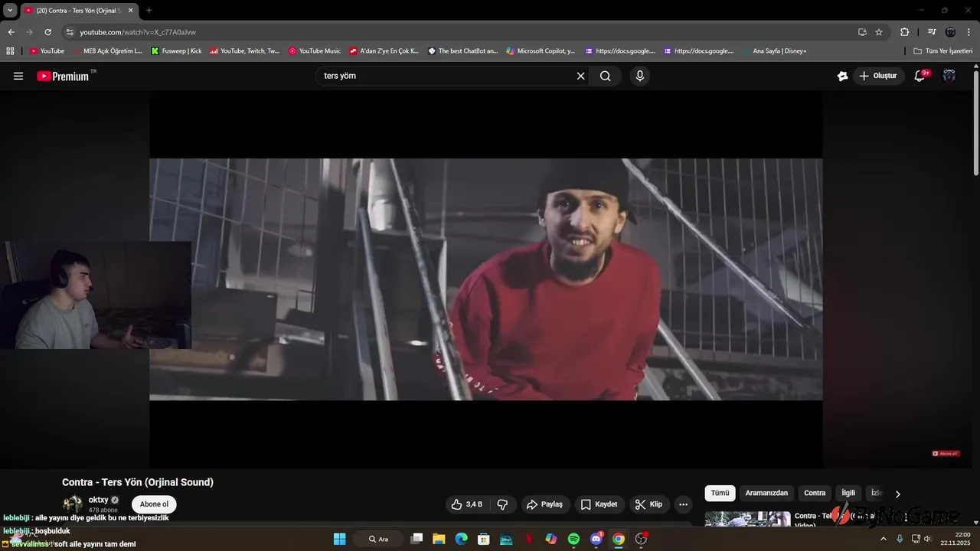Go back in browser history
Screen dimensions: 980x551
11,32
